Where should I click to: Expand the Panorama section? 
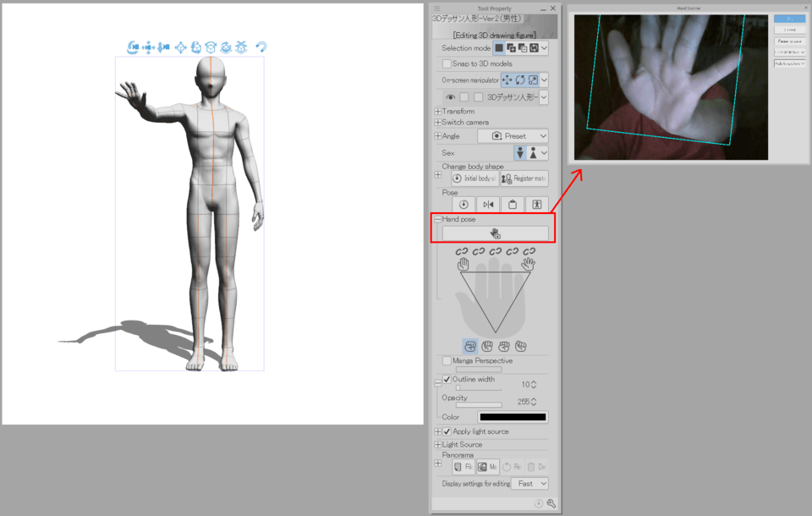tap(437, 464)
